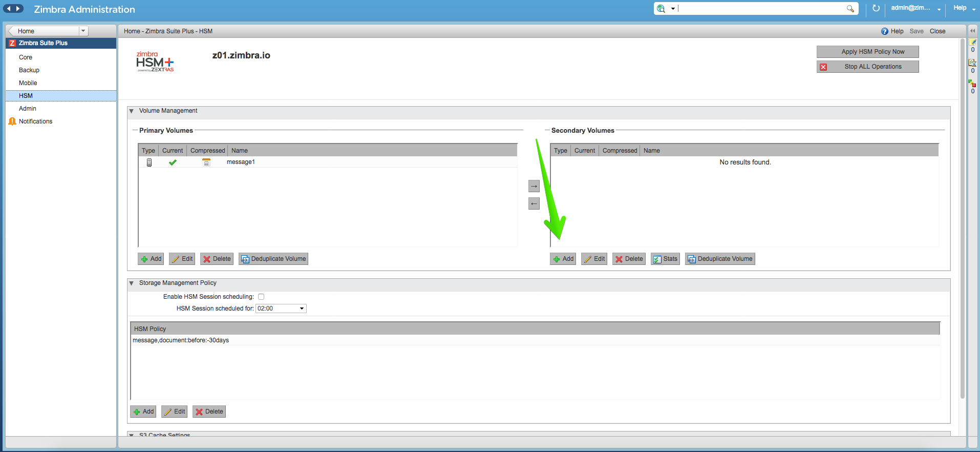
Task: Click the search type globe icon
Action: pos(661,9)
